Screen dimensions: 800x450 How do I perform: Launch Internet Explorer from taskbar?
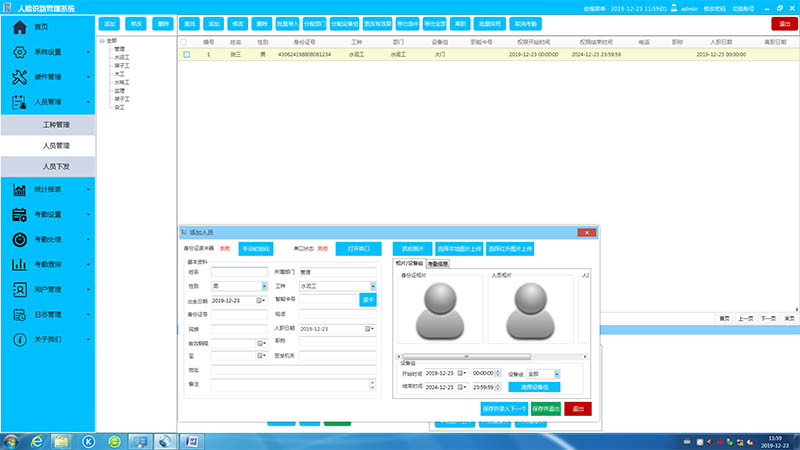(37, 442)
